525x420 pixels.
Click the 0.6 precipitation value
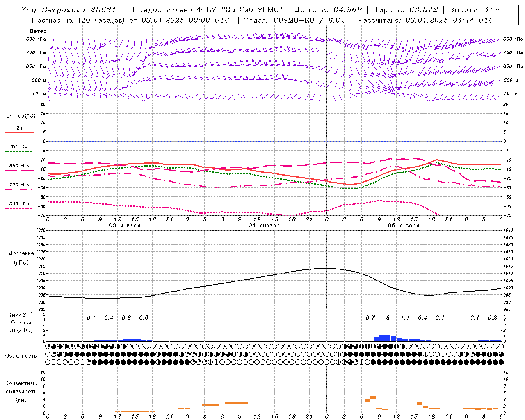(x=144, y=317)
